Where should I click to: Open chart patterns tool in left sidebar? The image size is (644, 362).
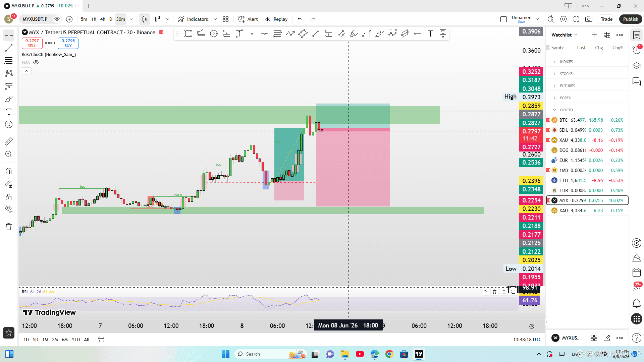9,73
